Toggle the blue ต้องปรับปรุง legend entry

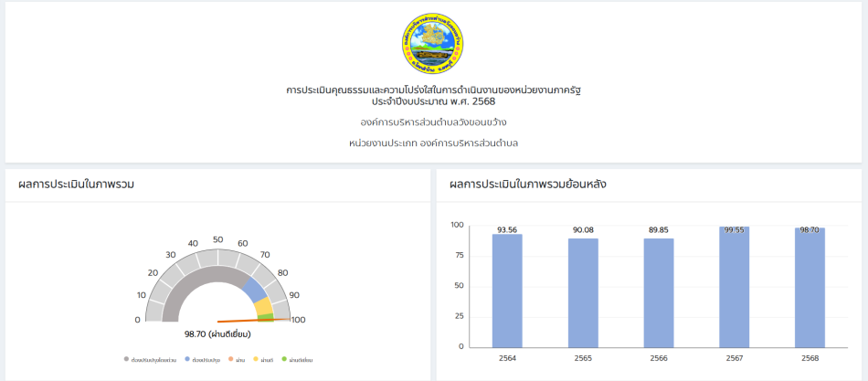coord(203,360)
